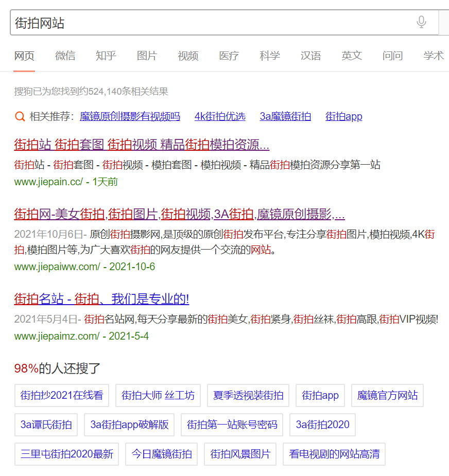Screen dimensions: 449x476
Task: Click suggestion 街拍第一站账号密码
Action: point(232,425)
